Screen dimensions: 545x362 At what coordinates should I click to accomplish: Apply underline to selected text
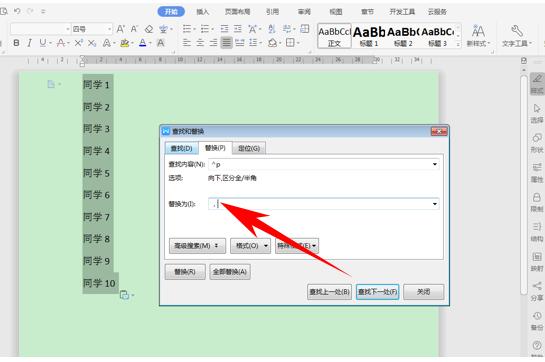click(42, 43)
